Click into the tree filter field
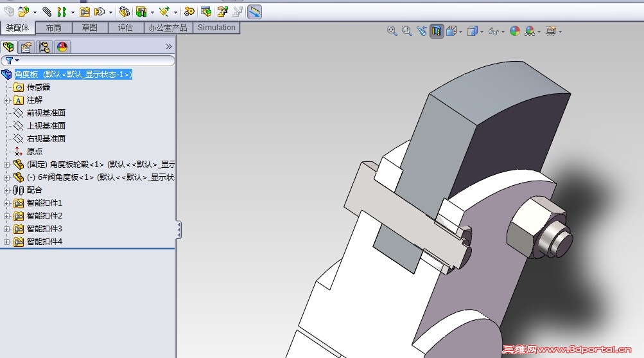 (88, 60)
